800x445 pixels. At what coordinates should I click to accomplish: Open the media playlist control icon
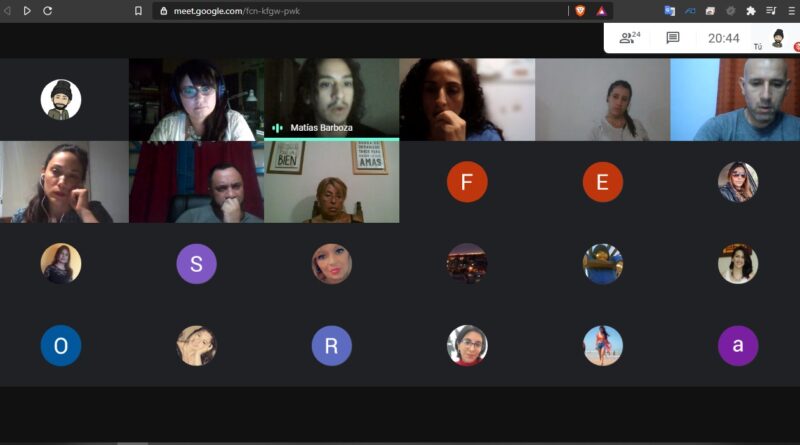(771, 11)
